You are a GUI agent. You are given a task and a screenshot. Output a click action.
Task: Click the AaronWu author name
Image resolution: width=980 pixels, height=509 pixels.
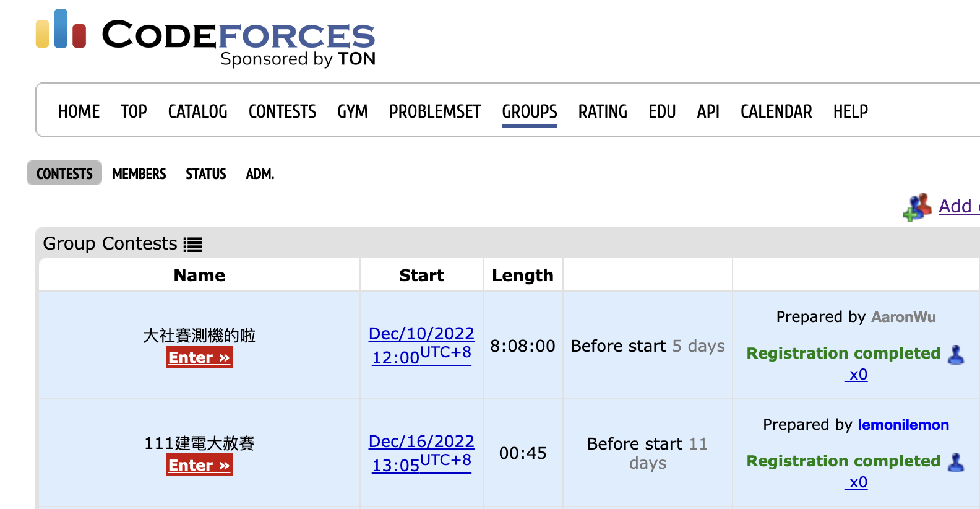[x=903, y=317]
